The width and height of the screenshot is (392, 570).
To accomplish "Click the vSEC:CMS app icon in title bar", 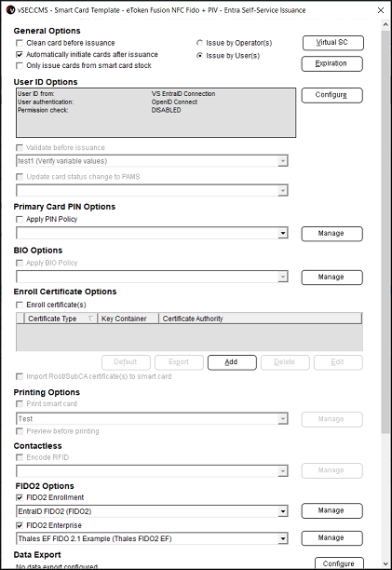I will tap(10, 10).
